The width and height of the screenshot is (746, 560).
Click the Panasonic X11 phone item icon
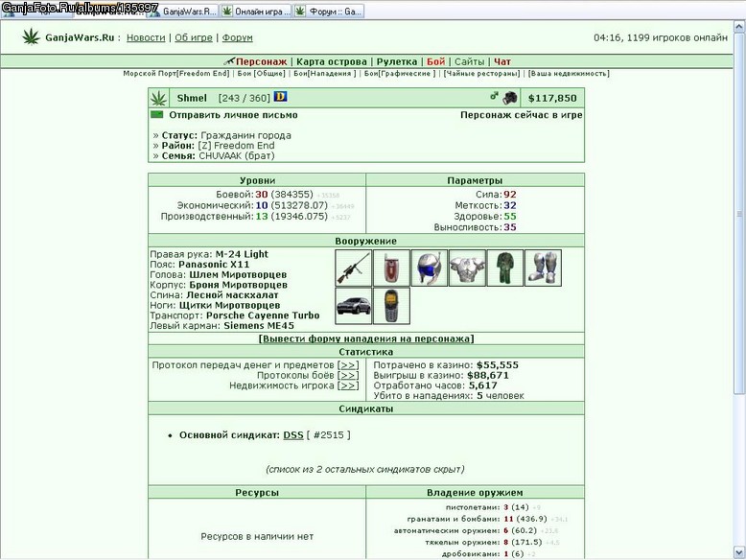pyautogui.click(x=391, y=268)
